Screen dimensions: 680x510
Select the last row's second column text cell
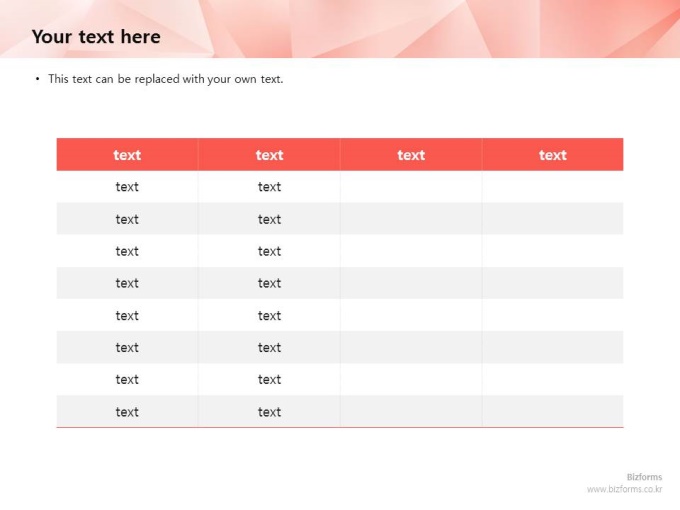point(269,412)
